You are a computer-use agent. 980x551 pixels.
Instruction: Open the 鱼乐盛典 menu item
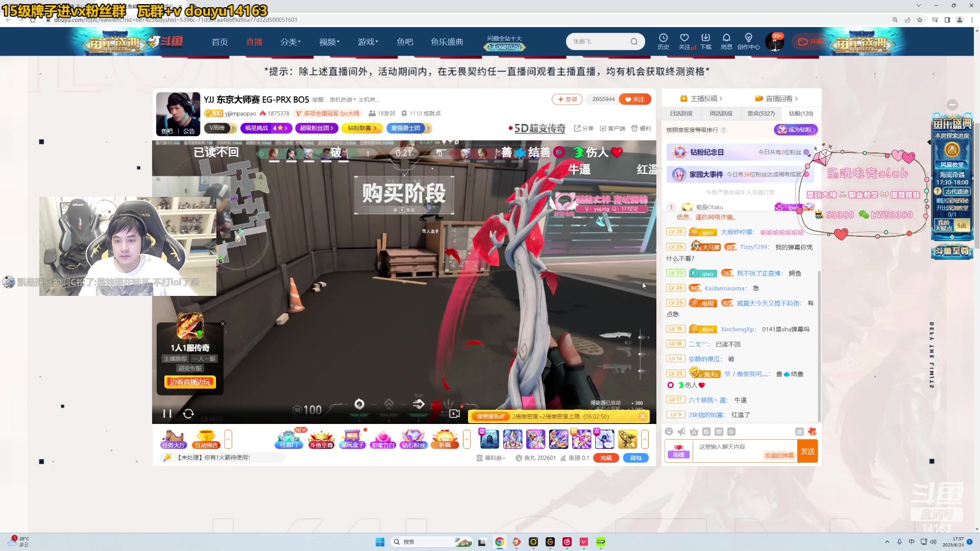pos(447,42)
